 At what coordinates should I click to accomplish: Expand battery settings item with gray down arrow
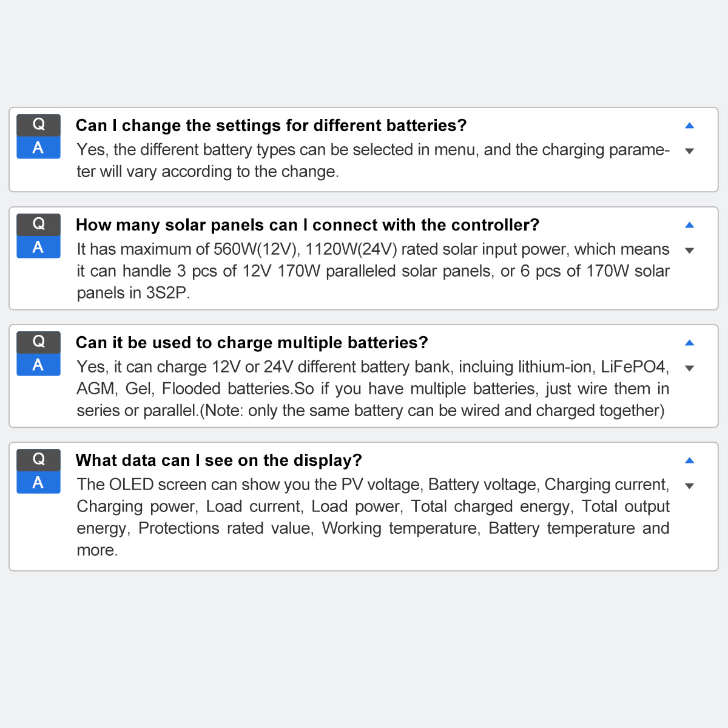(x=689, y=151)
